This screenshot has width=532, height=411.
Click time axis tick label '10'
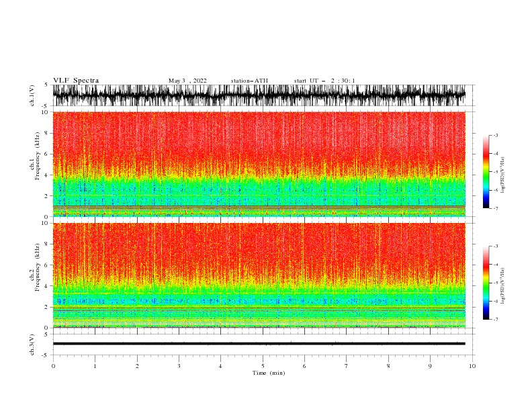pyautogui.click(x=472, y=366)
